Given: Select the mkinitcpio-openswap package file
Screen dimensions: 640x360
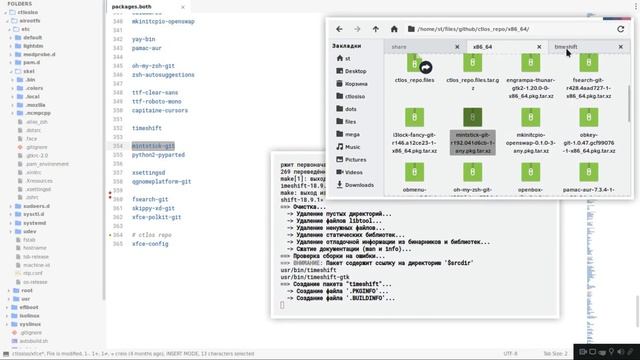Looking at the screenshot, I should [531, 131].
